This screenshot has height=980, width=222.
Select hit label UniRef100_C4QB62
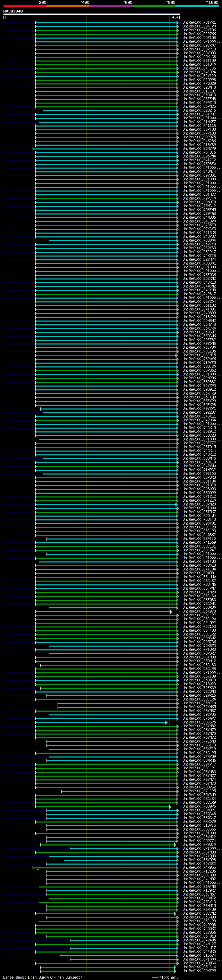[199, 535]
